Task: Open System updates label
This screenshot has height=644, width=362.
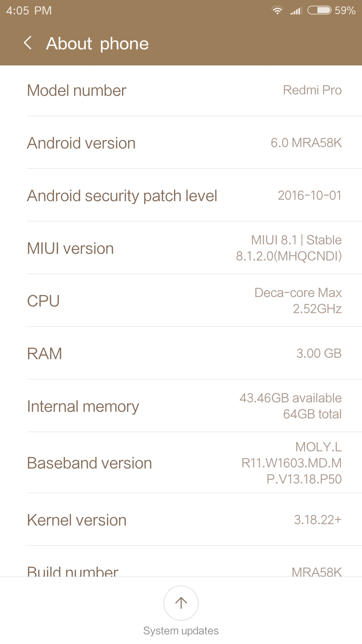Action: [181, 631]
